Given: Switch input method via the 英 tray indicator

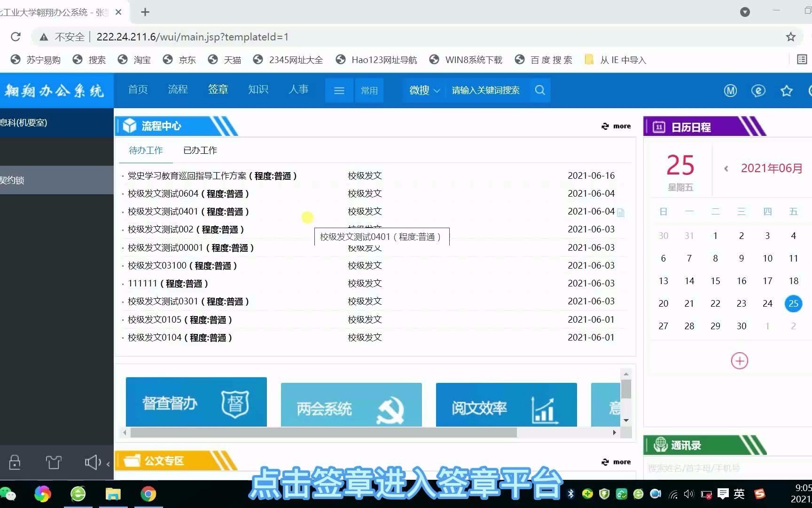Looking at the screenshot, I should tap(739, 494).
